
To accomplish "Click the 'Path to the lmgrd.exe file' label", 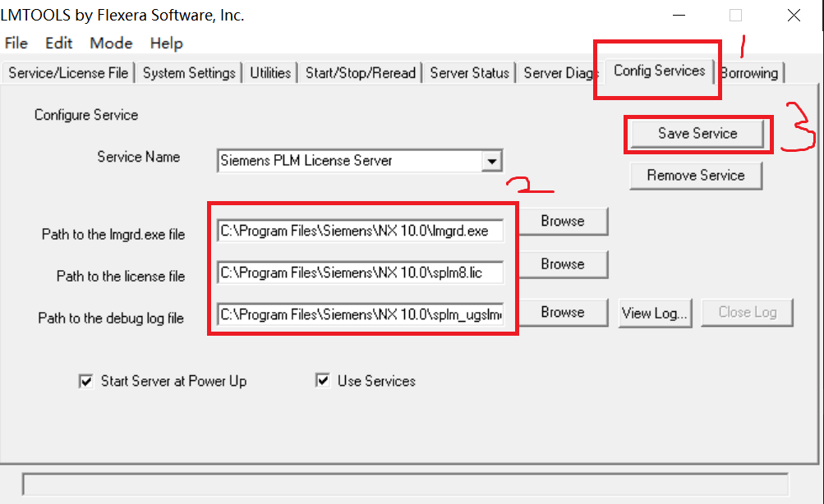I will tap(113, 234).
